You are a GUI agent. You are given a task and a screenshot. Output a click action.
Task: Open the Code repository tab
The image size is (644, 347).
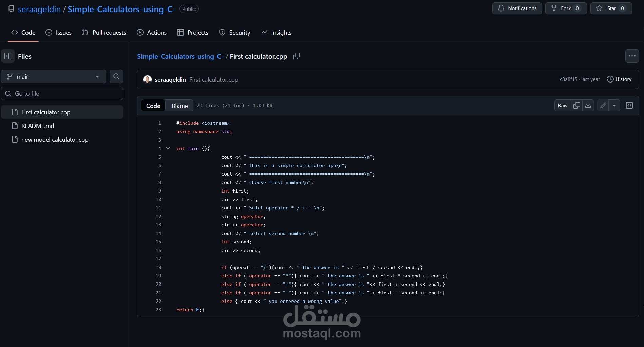pos(23,33)
